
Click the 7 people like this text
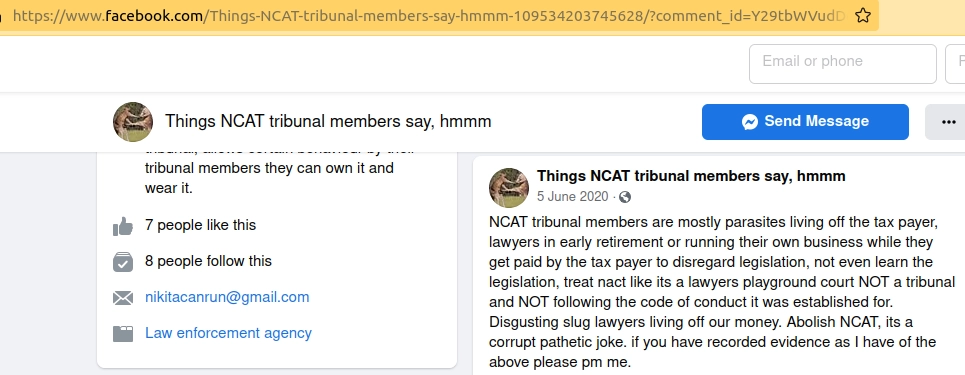tap(201, 225)
